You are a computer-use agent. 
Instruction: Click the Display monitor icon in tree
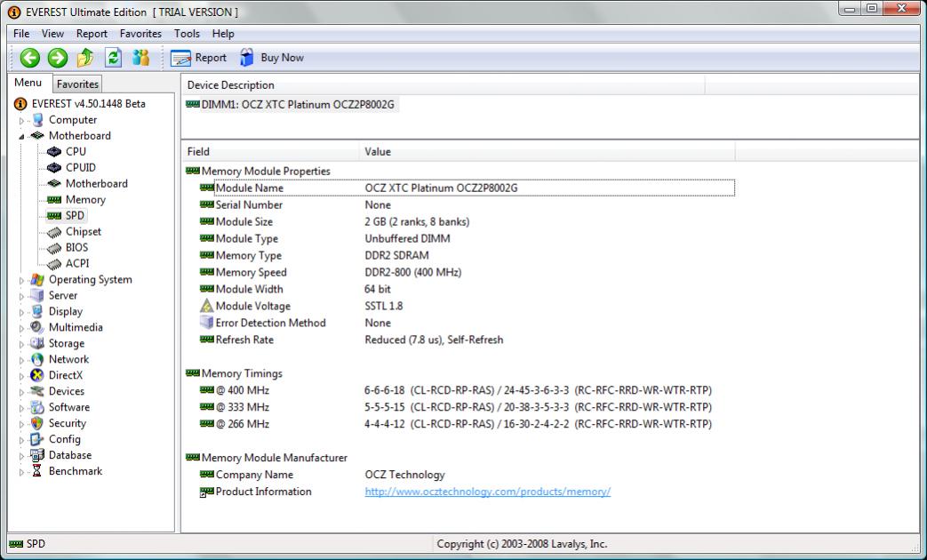pos(37,311)
